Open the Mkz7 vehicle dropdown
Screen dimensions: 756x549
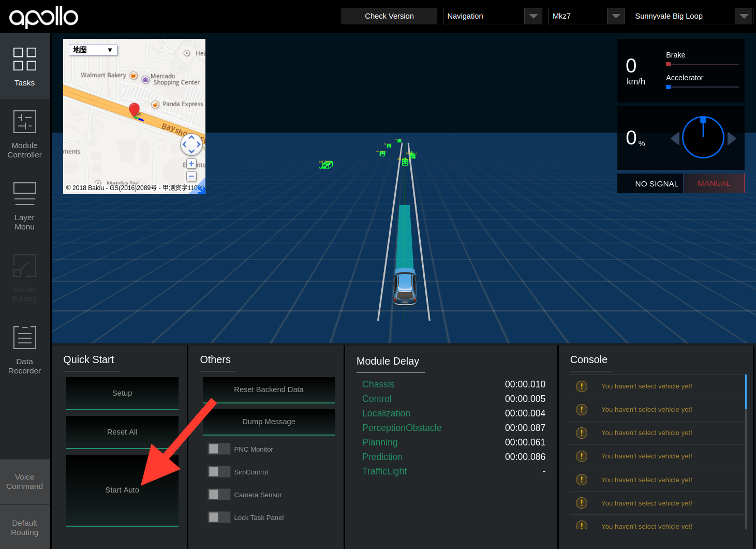[615, 16]
